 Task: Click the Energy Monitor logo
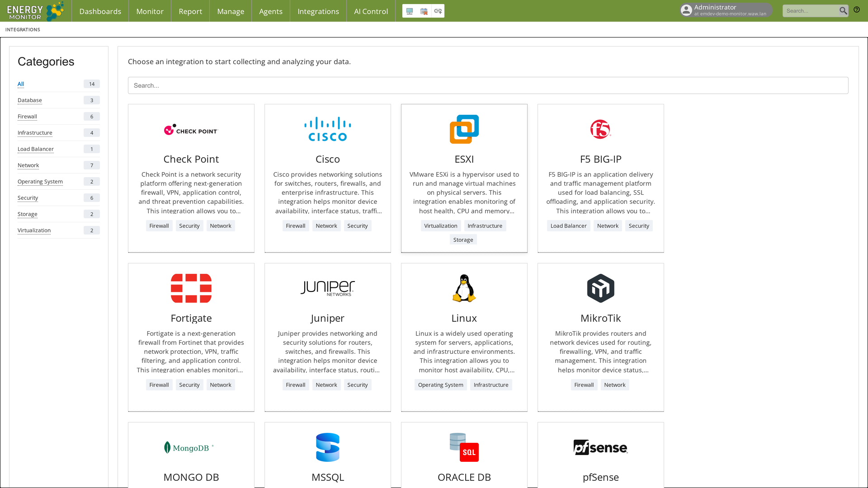pos(35,11)
